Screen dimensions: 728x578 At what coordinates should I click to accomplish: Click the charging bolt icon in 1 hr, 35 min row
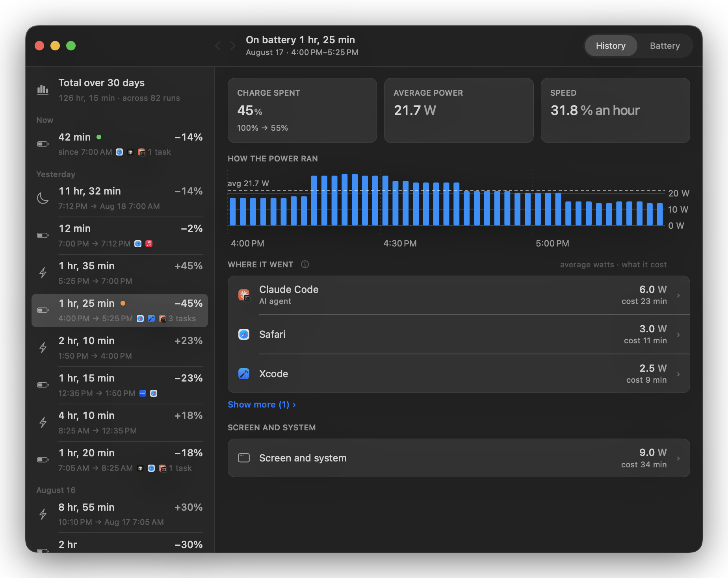[43, 273]
